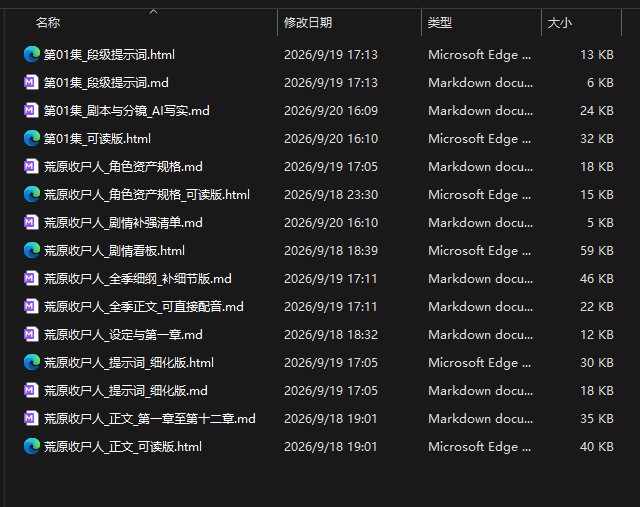640x507 pixels.
Task: Select file 荒原收尸人_剧情看板.html
Action: (x=114, y=250)
